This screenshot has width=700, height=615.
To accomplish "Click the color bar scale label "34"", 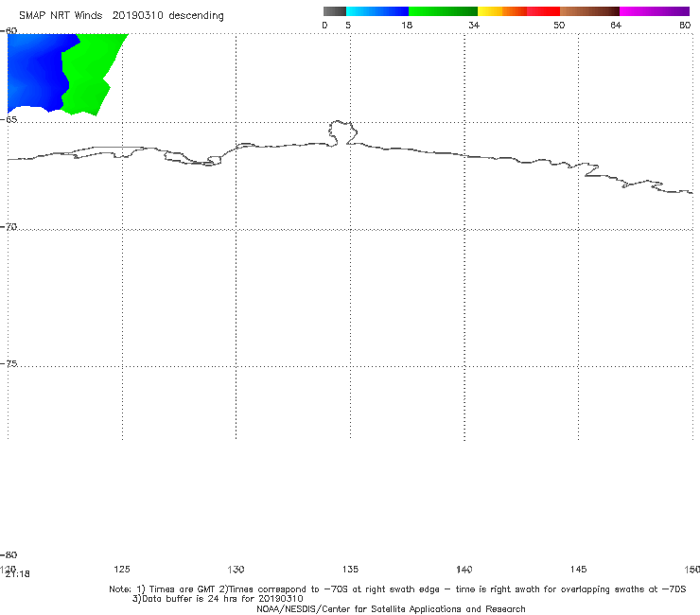I will (474, 25).
